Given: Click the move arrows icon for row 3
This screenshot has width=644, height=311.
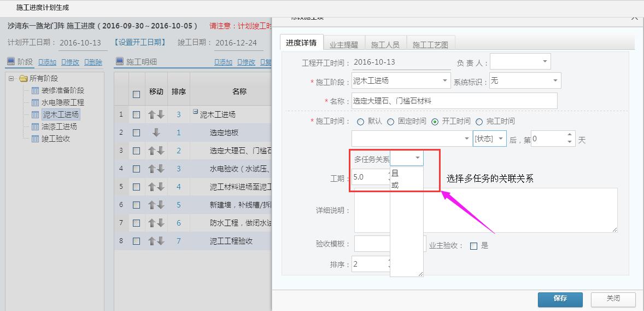Looking at the screenshot, I should point(156,151).
